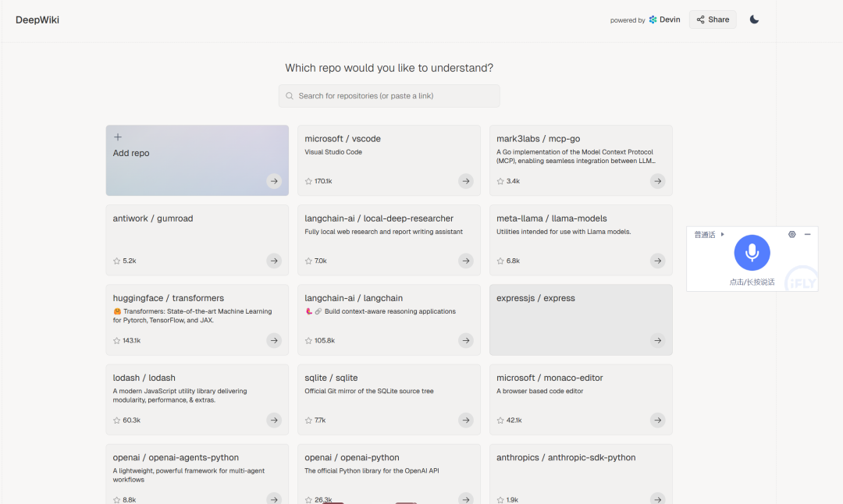Click the star icon on antiwork / gumroad
The image size is (843, 504).
pyautogui.click(x=117, y=261)
